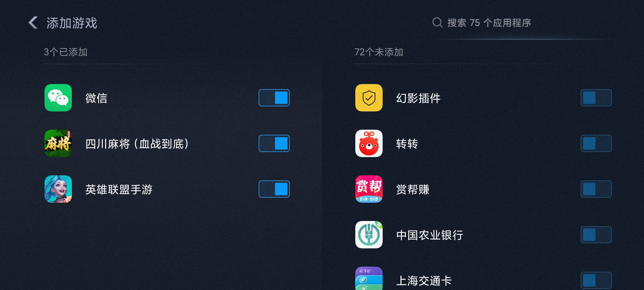Image resolution: width=644 pixels, height=290 pixels.
Task: Open 中国农业银行 banking app
Action: pyautogui.click(x=368, y=234)
